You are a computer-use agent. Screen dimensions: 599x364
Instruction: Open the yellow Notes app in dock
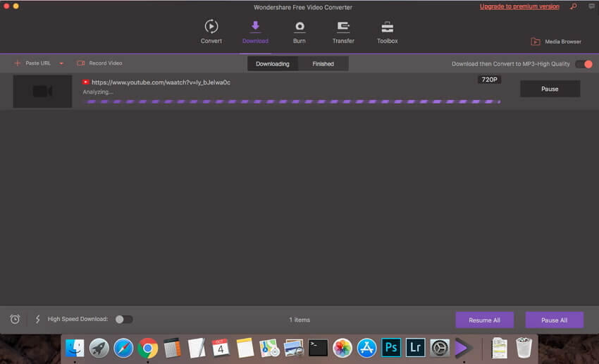(x=245, y=348)
